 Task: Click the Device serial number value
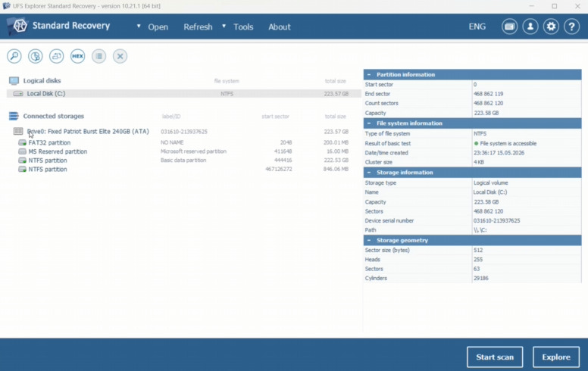click(x=496, y=221)
